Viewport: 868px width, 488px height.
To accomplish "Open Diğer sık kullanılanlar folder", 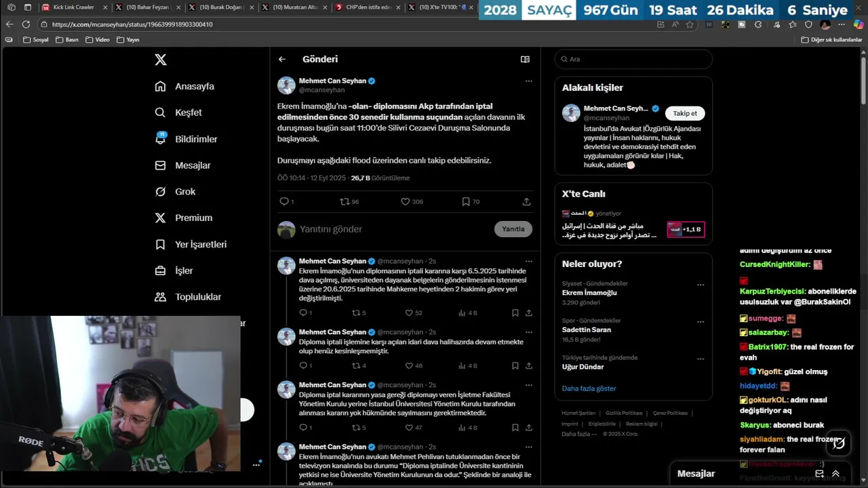I will tap(831, 39).
